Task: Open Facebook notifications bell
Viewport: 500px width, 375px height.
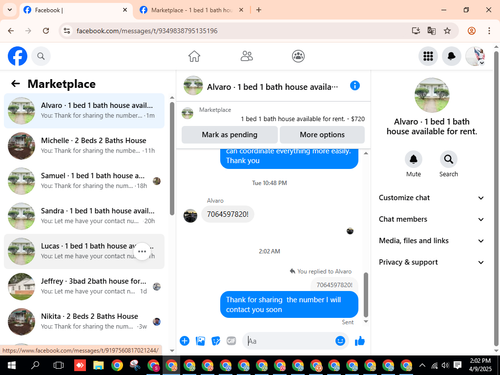Action: (x=451, y=56)
